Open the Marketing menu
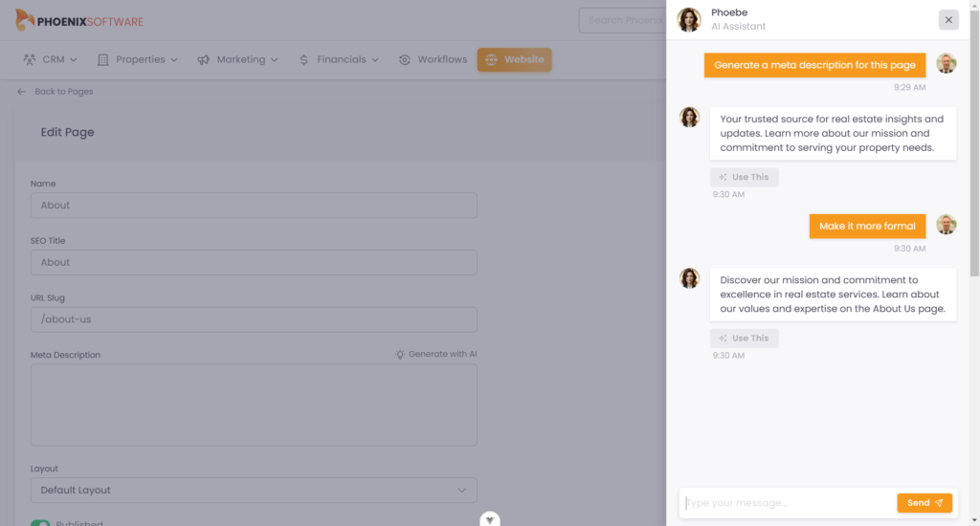This screenshot has height=526, width=980. [x=237, y=60]
